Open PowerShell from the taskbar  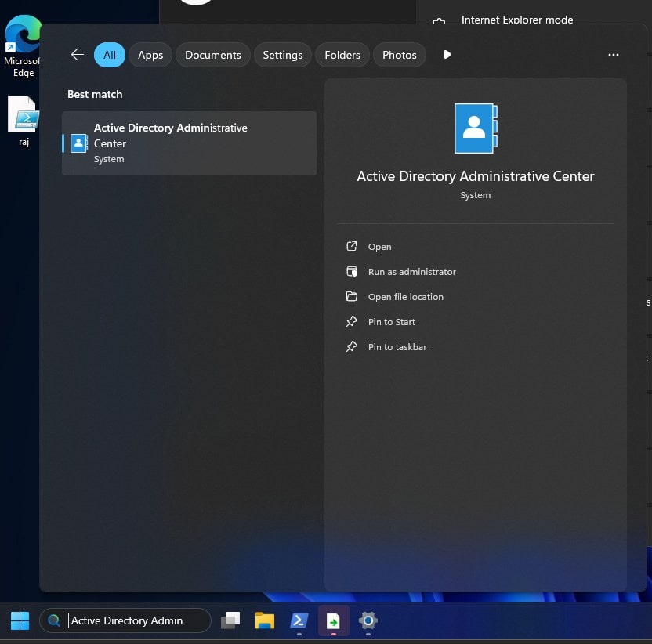[299, 621]
